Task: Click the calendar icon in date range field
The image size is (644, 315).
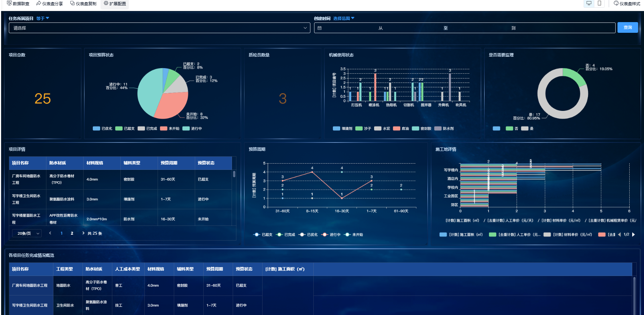Action: (x=320, y=28)
